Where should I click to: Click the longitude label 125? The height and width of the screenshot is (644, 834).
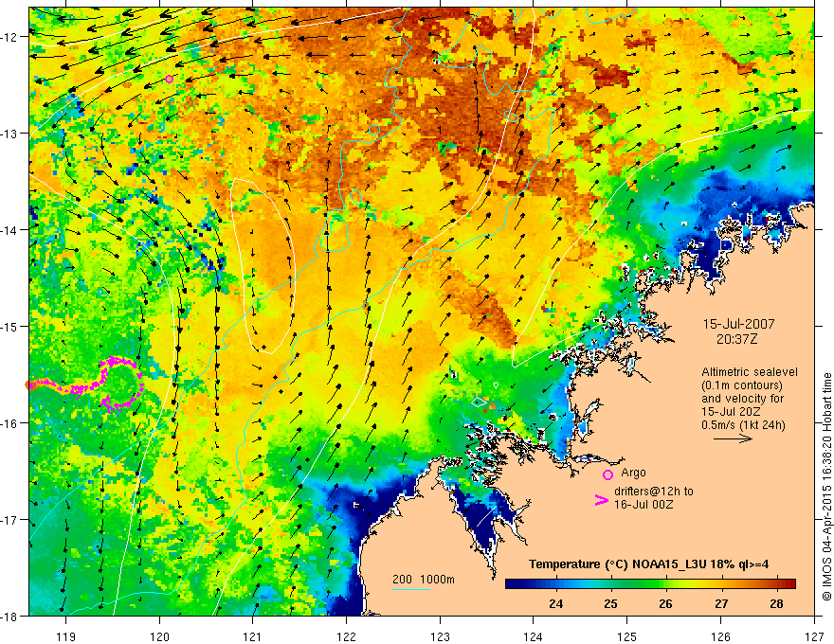[627, 636]
